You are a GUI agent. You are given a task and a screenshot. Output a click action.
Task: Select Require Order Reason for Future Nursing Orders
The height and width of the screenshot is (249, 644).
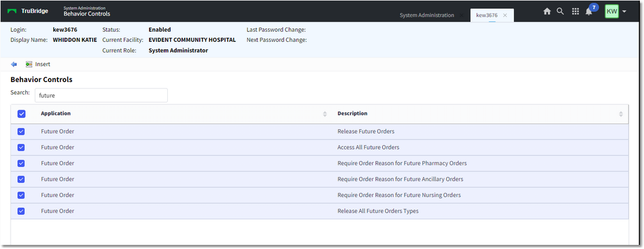click(x=399, y=195)
